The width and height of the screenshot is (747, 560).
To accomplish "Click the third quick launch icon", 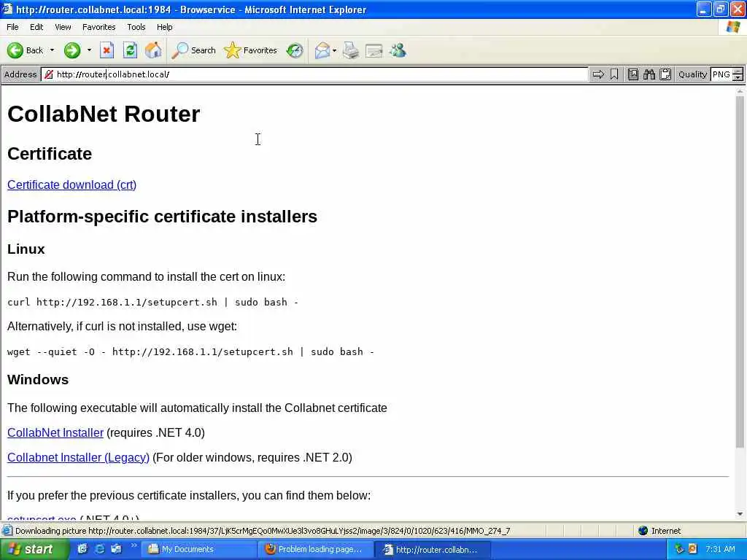I will tap(116, 548).
